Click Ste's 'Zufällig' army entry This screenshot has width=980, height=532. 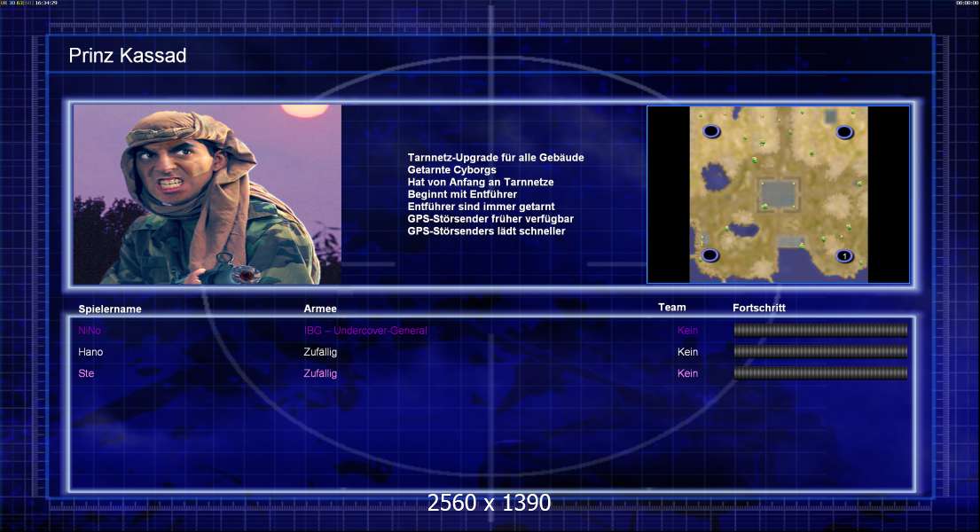pyautogui.click(x=320, y=373)
